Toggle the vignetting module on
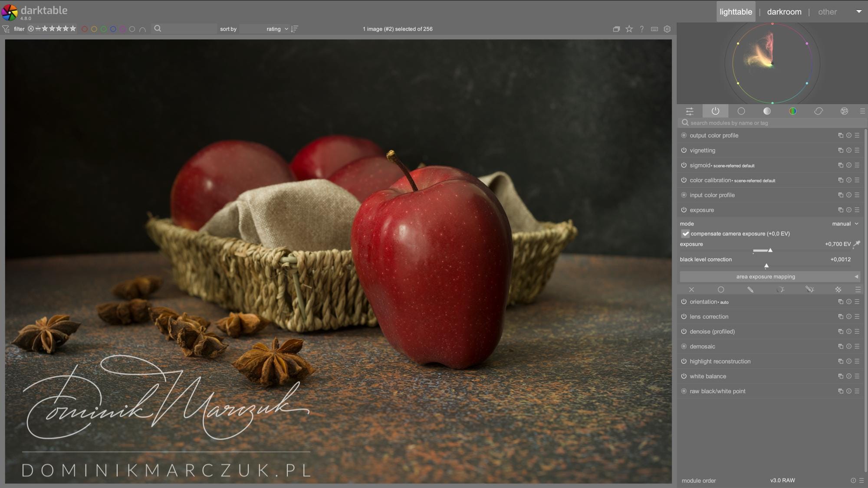 [684, 151]
